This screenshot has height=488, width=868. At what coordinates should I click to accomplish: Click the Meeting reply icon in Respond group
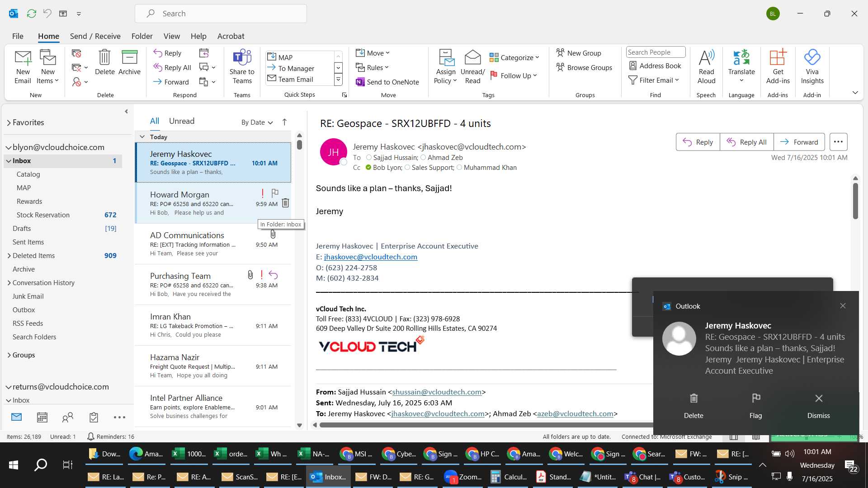[x=204, y=53]
